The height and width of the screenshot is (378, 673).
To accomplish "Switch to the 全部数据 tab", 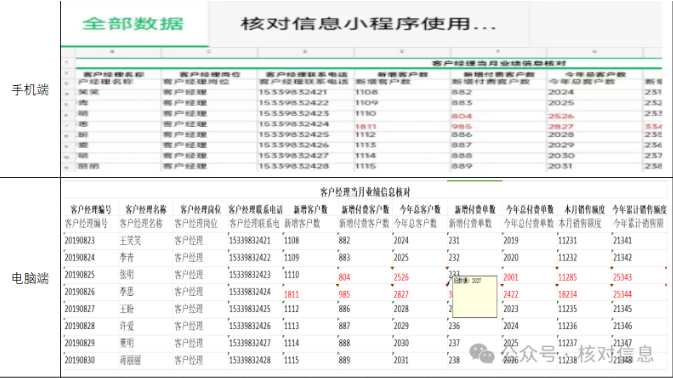I will pyautogui.click(x=133, y=24).
